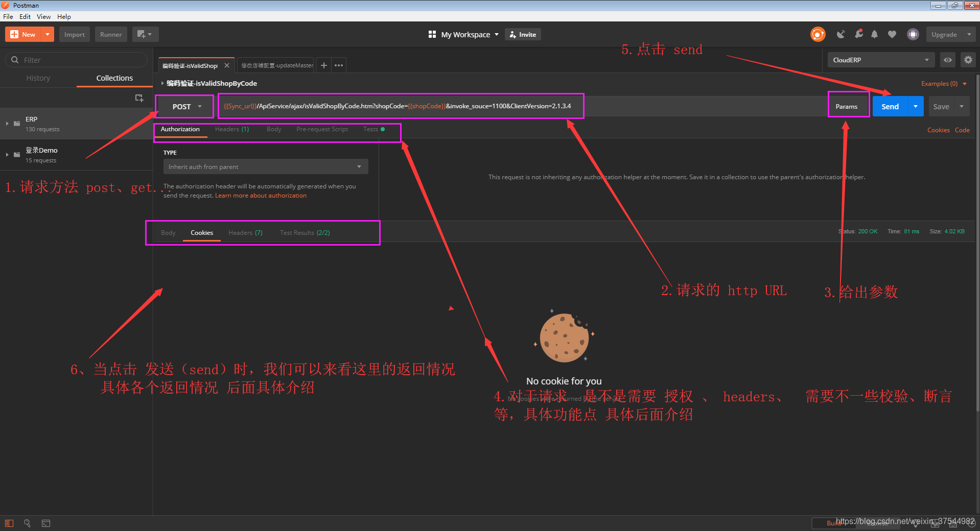
Task: Open the CloudERP environment dropdown
Action: tap(881, 60)
